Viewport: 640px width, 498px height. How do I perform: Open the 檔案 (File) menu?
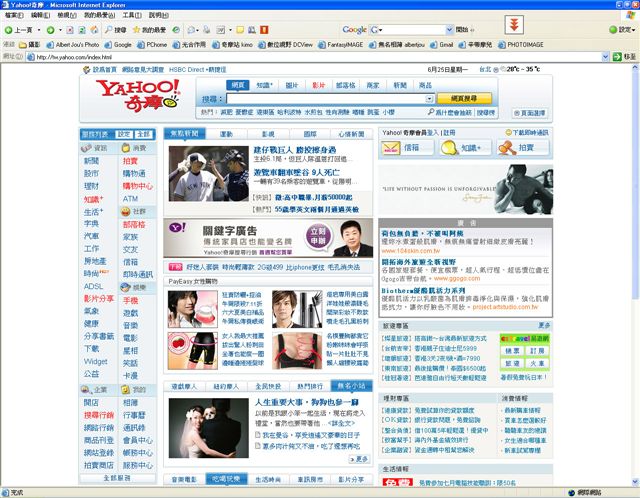[14, 15]
